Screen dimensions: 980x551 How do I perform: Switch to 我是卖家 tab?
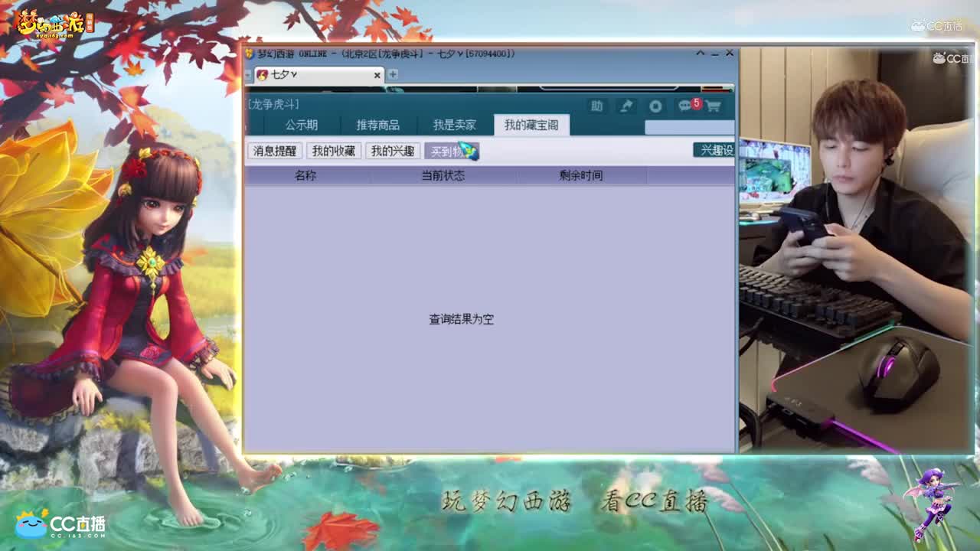tap(454, 125)
